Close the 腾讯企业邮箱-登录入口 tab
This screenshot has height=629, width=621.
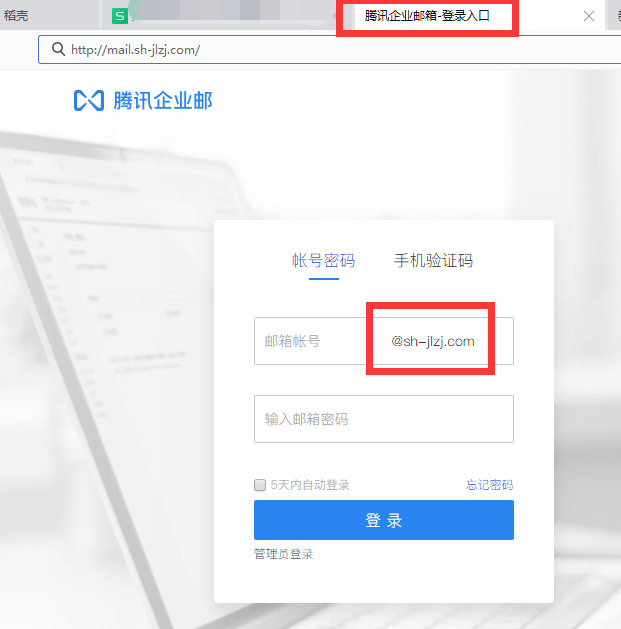589,16
